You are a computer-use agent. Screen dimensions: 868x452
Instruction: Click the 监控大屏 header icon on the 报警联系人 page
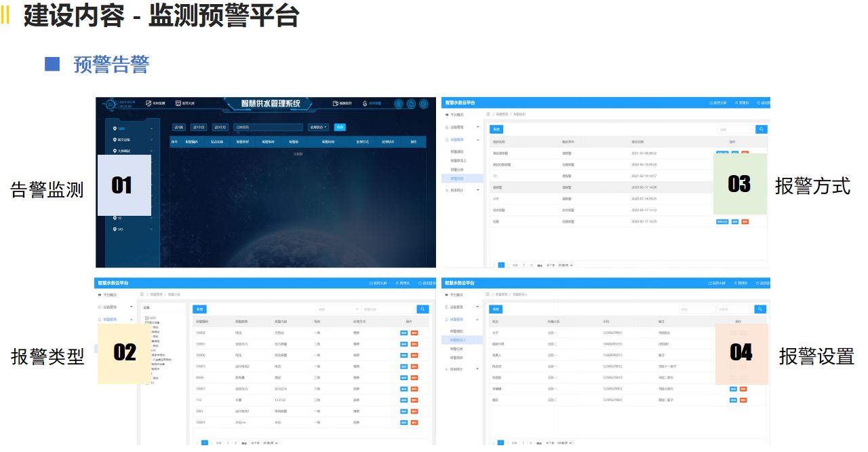point(710,282)
